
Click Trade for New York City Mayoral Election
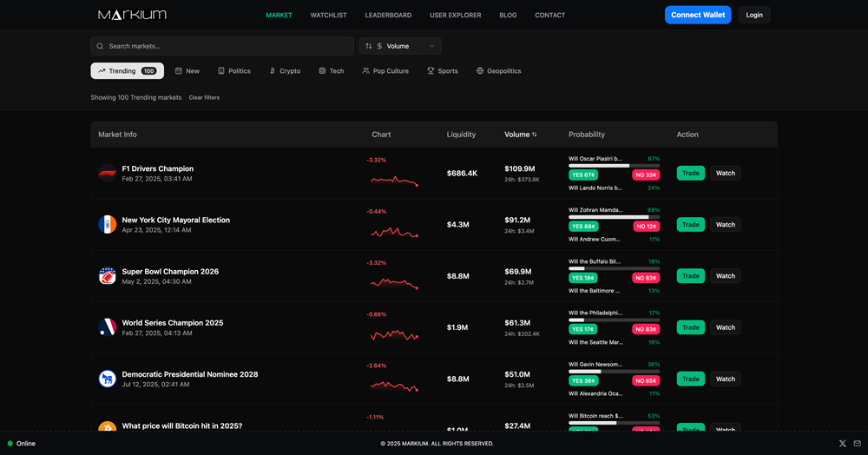(x=690, y=225)
